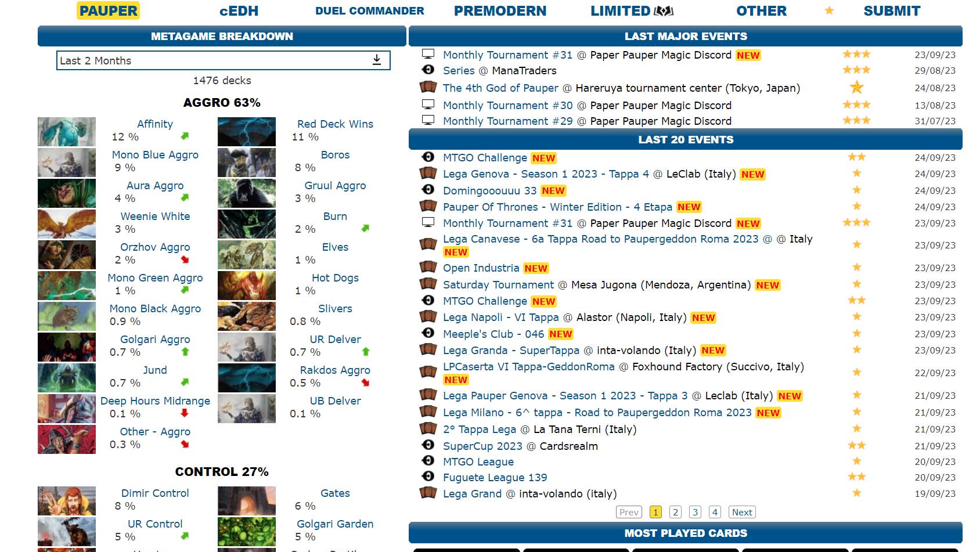
Task: Click the Prev pagination button
Action: point(629,512)
